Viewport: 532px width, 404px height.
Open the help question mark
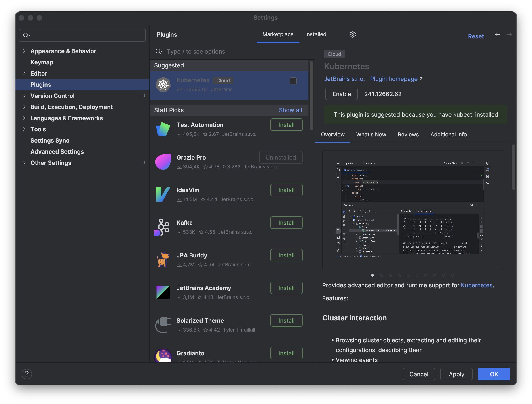[x=27, y=374]
